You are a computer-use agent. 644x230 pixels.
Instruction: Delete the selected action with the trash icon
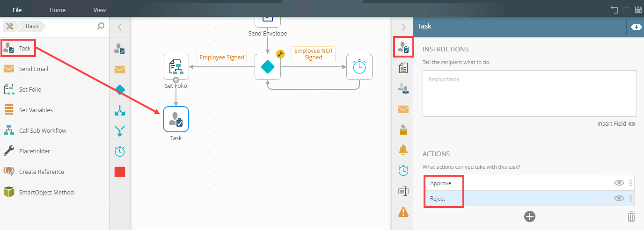click(x=631, y=216)
